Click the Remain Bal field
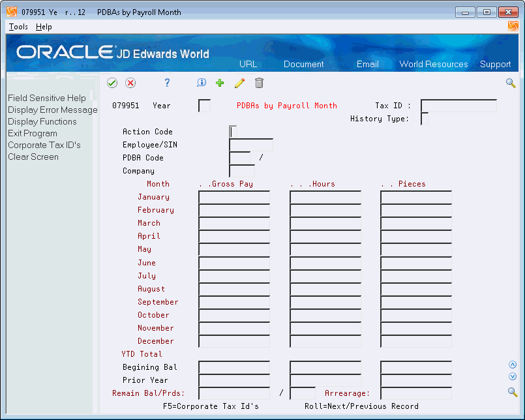Viewport: 525px width, 420px height. [234, 393]
